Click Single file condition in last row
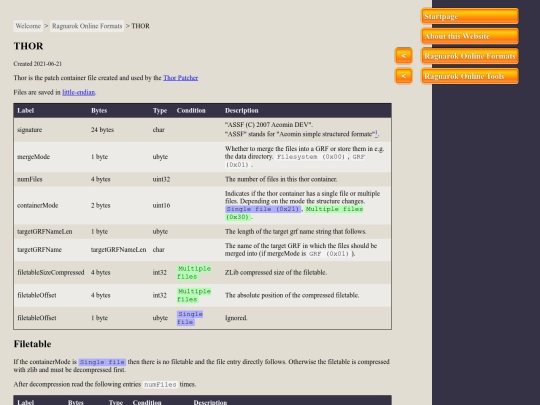 click(190, 318)
